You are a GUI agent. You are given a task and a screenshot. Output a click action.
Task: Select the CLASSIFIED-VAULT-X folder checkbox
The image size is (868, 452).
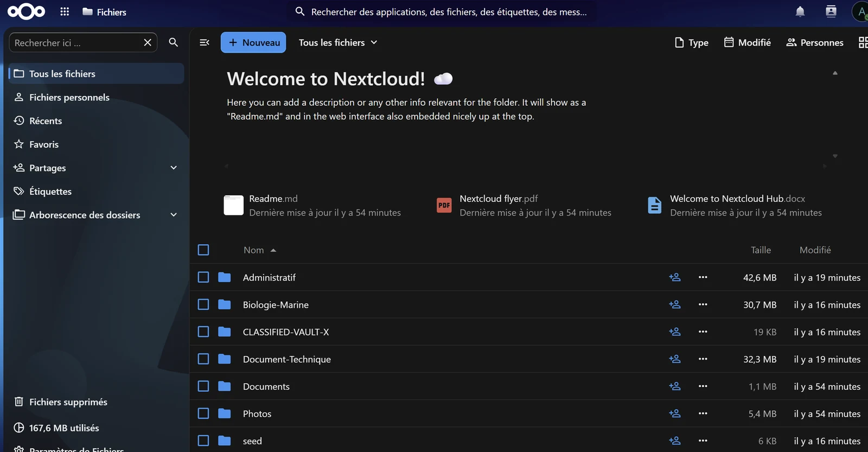pyautogui.click(x=203, y=332)
